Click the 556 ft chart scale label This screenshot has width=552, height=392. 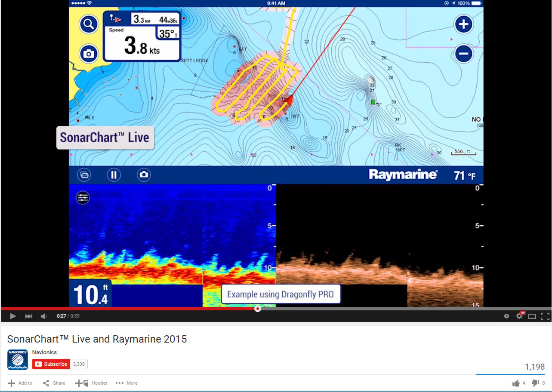[x=463, y=152]
